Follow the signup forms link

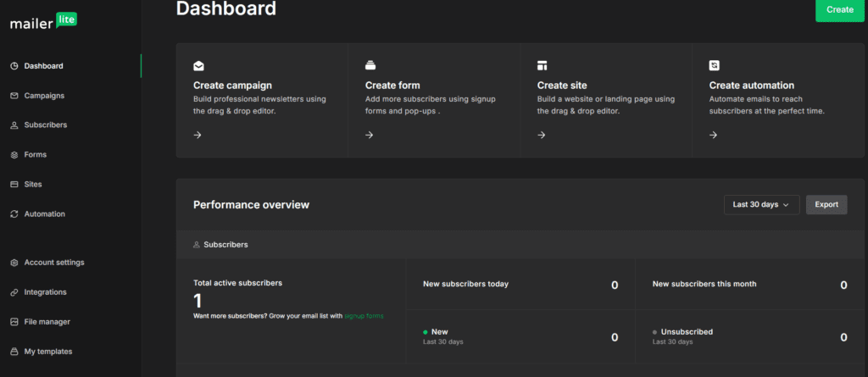pyautogui.click(x=364, y=316)
